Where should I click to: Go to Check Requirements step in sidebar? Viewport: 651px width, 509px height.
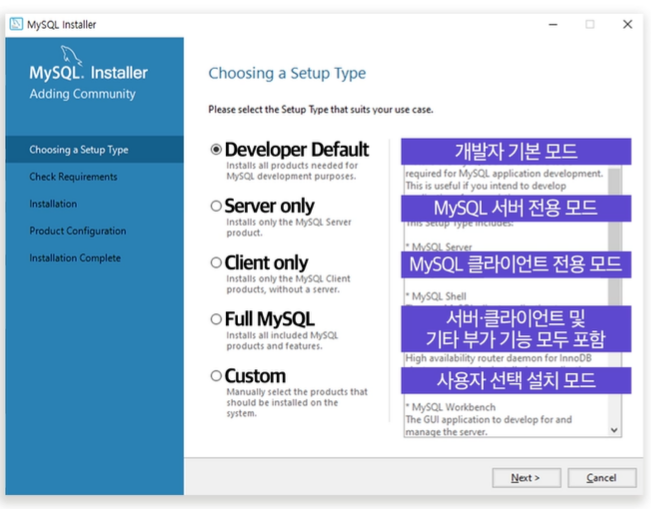[73, 177]
